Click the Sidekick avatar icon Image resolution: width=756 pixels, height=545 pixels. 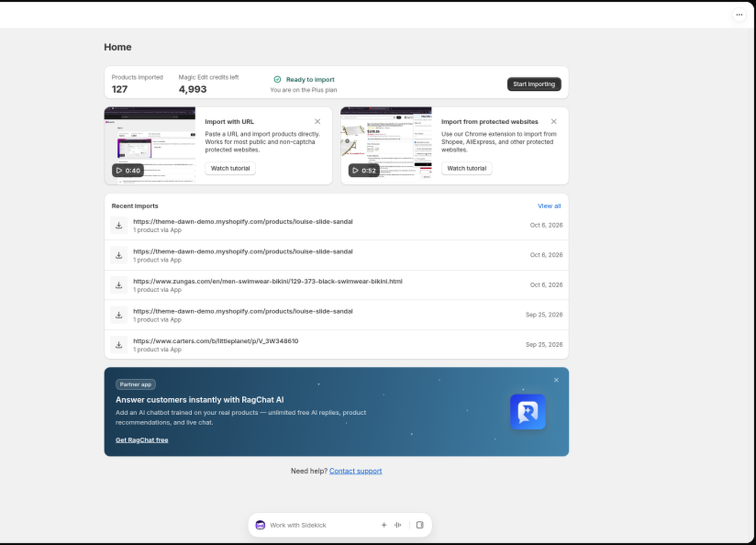[261, 525]
